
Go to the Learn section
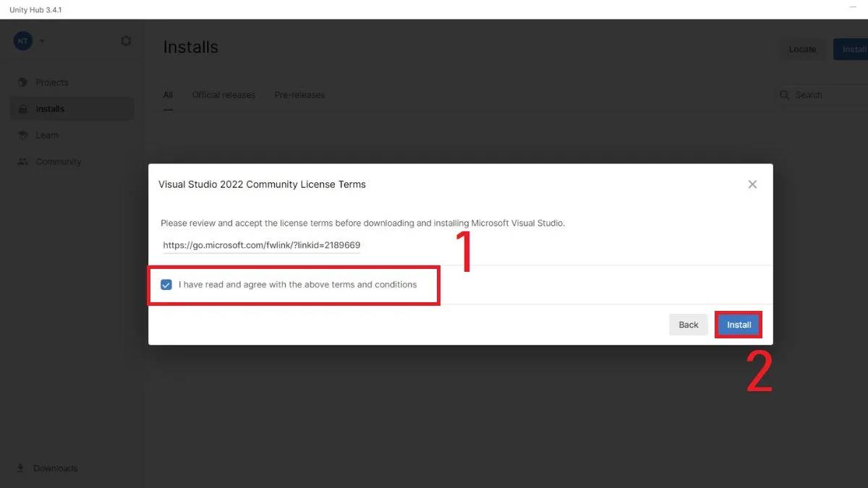[x=47, y=135]
